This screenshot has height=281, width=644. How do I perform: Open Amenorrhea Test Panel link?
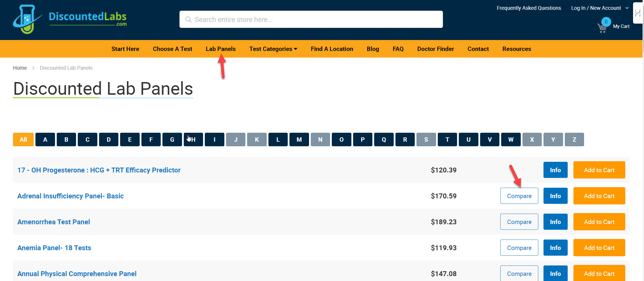(54, 222)
